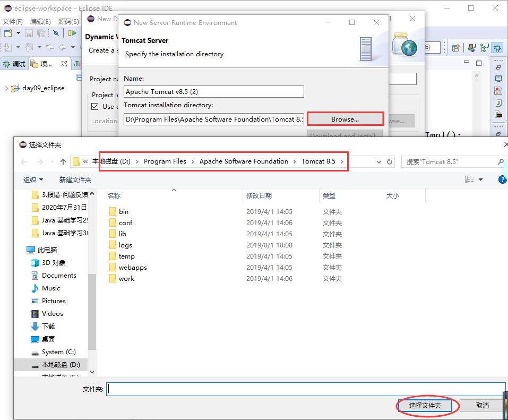Open the 编辑(E) menu
This screenshot has height=420, width=508.
(40, 22)
